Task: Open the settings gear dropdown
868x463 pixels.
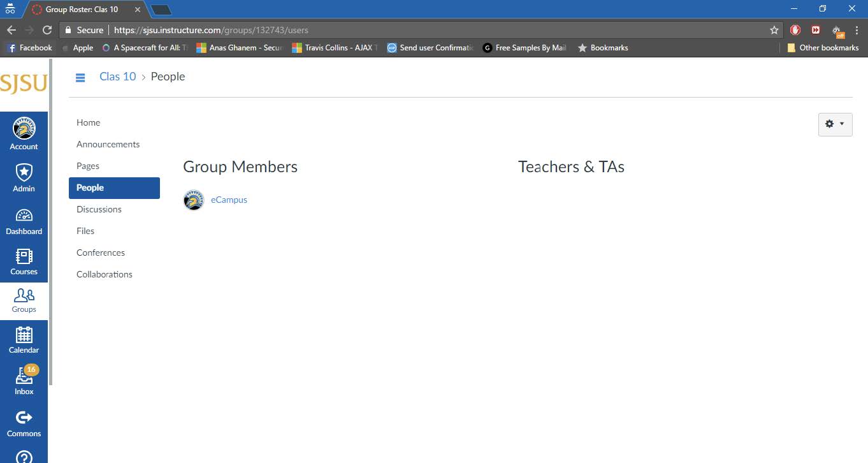Action: point(835,124)
